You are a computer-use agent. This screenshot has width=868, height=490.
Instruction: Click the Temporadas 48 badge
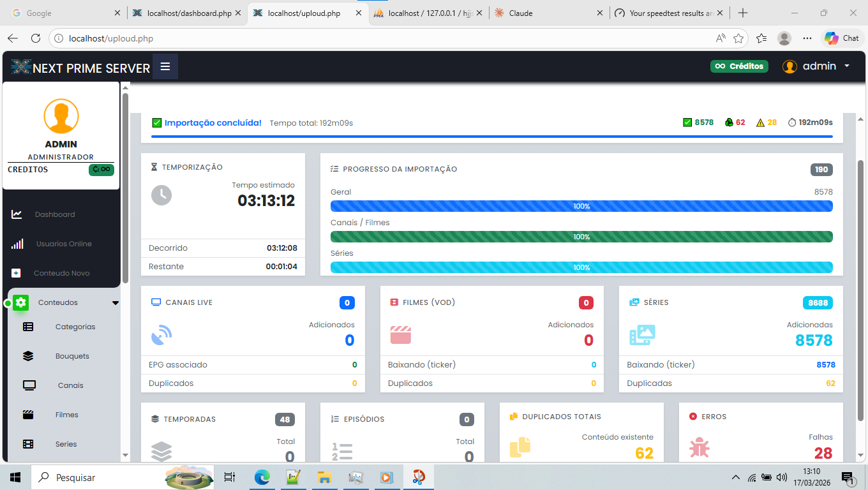pyautogui.click(x=285, y=420)
